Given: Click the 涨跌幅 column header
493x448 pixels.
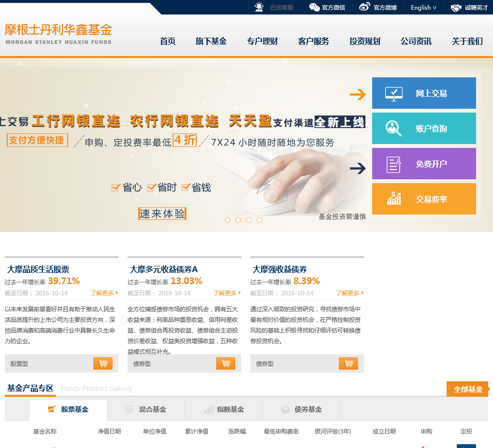Looking at the screenshot, I should pos(237,432).
